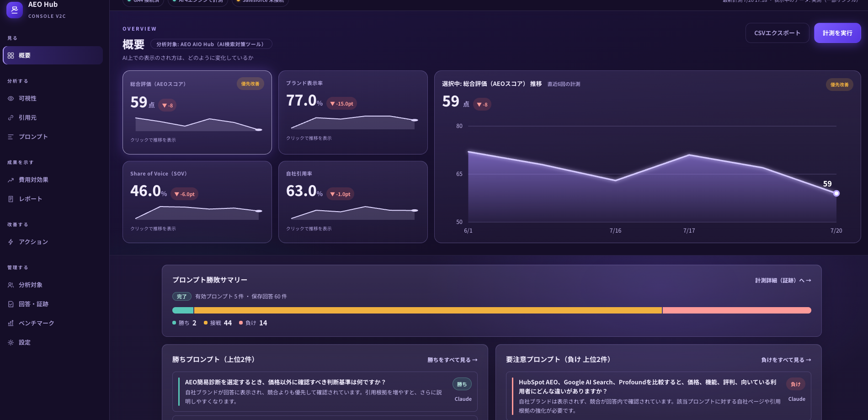
Task: Click 優先改善 badge in 総合評価 card
Action: (x=250, y=84)
